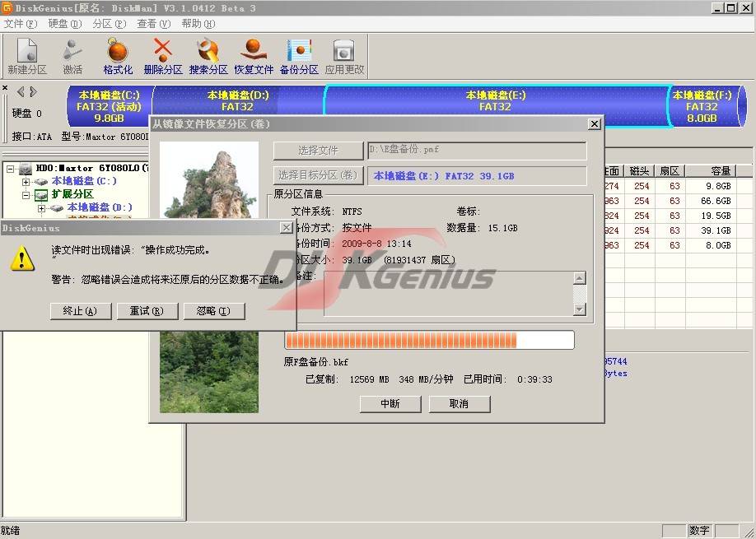The image size is (756, 539).
Task: Click the 选择文件 button
Action: 318,151
